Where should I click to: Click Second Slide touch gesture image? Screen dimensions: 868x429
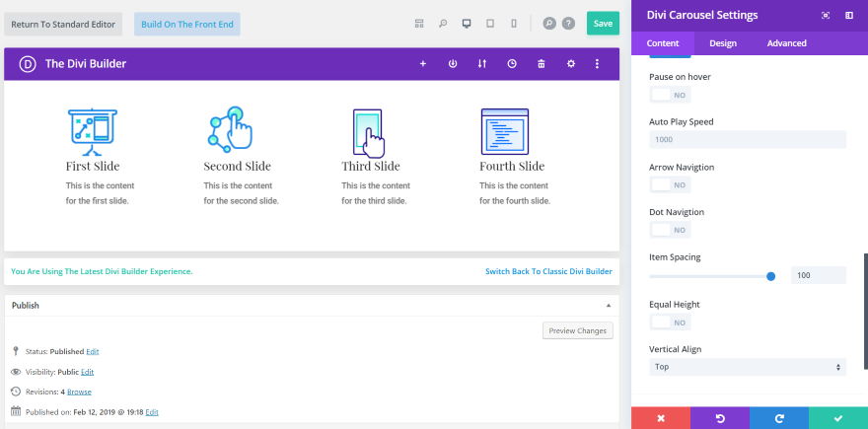[230, 129]
